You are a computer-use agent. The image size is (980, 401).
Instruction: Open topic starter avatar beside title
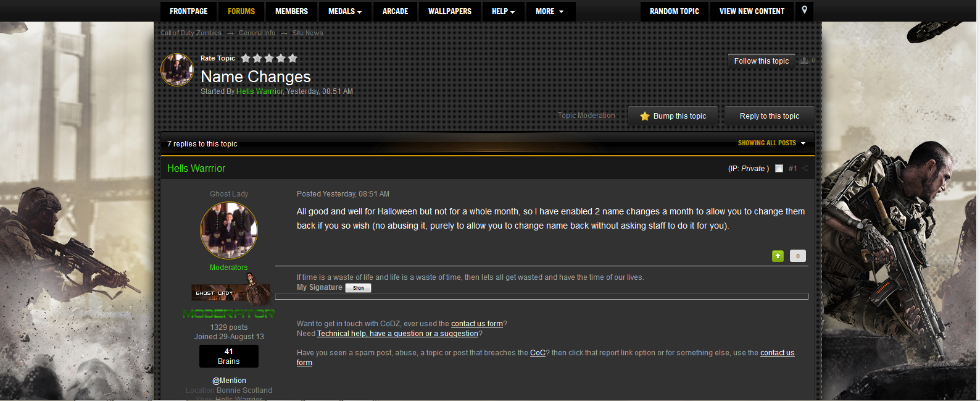point(177,70)
